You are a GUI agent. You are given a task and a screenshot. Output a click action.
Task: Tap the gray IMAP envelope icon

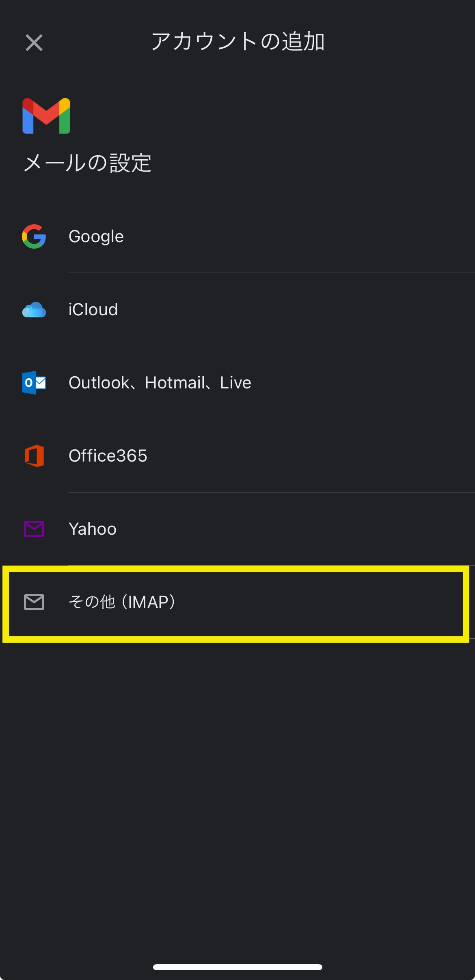[34, 602]
